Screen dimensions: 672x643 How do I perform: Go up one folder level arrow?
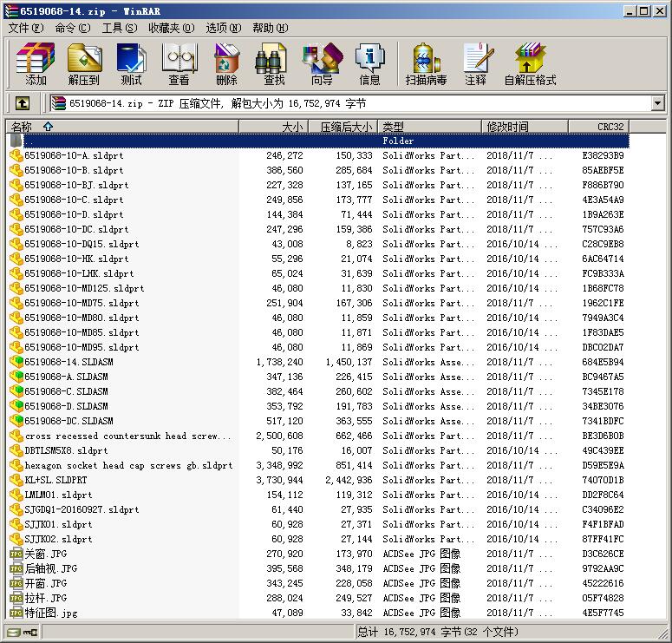(23, 103)
